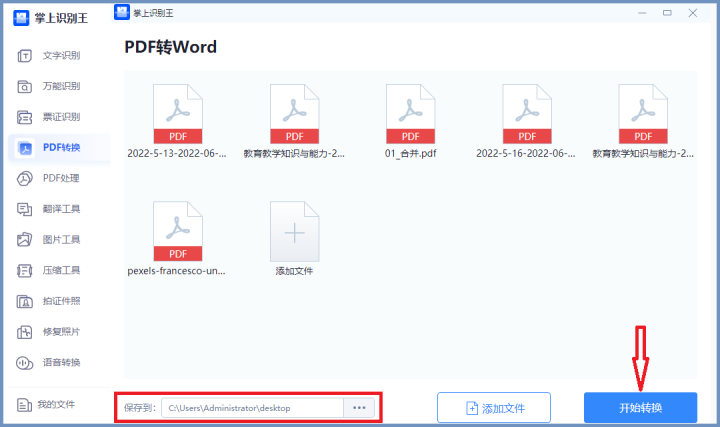The image size is (720, 427).
Task: Browse save folder with the three-dots button
Action: (359, 408)
